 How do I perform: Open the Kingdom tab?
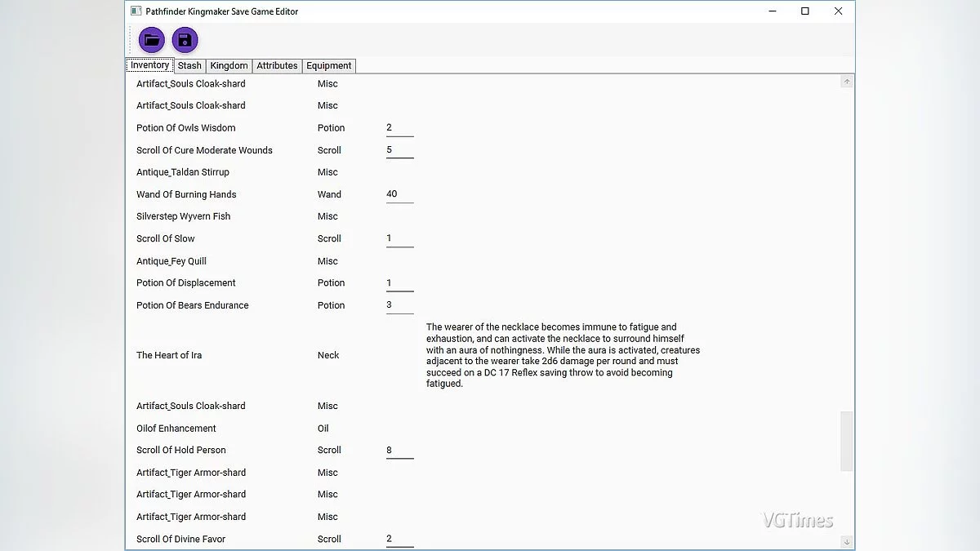[x=229, y=66]
